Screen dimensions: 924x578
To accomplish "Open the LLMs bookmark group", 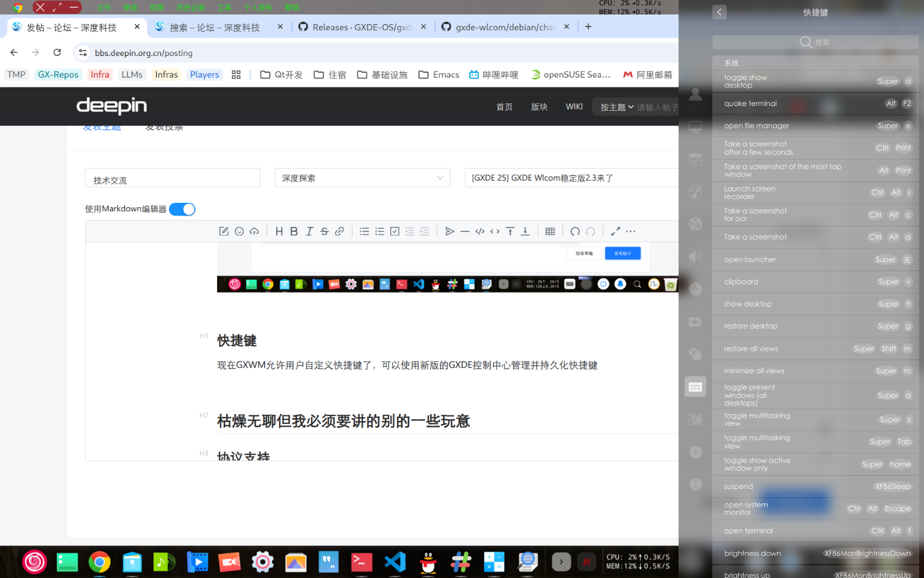I will point(132,75).
